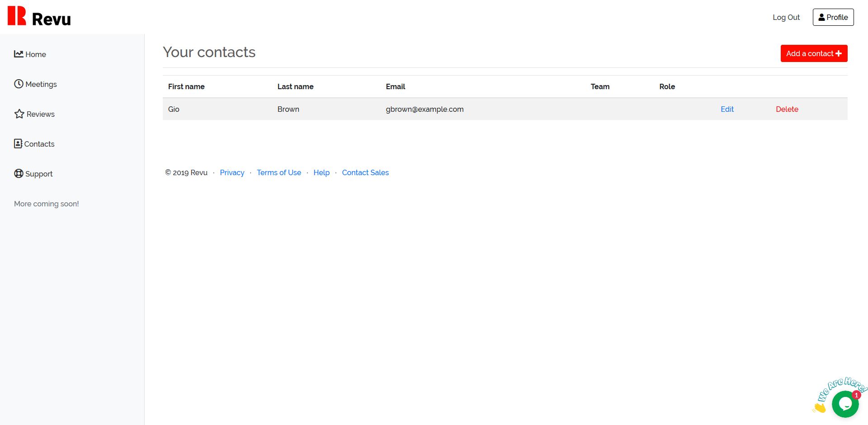This screenshot has height=425, width=868.
Task: Click the Reviews star icon
Action: click(19, 114)
